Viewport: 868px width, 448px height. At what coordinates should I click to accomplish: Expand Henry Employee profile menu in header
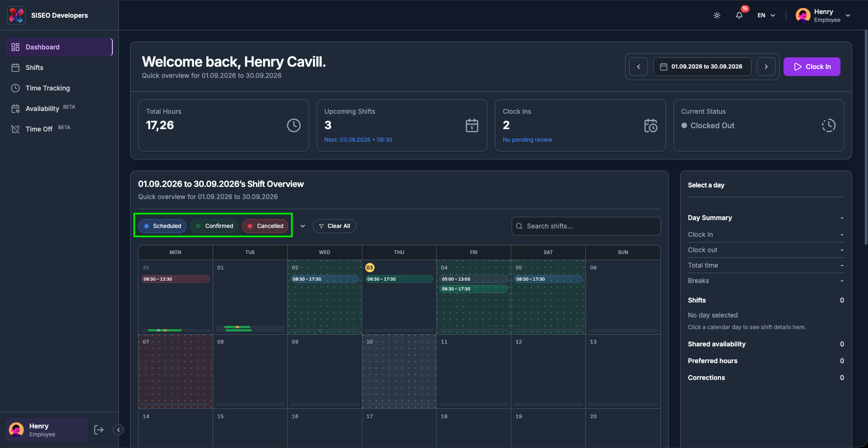click(x=848, y=15)
